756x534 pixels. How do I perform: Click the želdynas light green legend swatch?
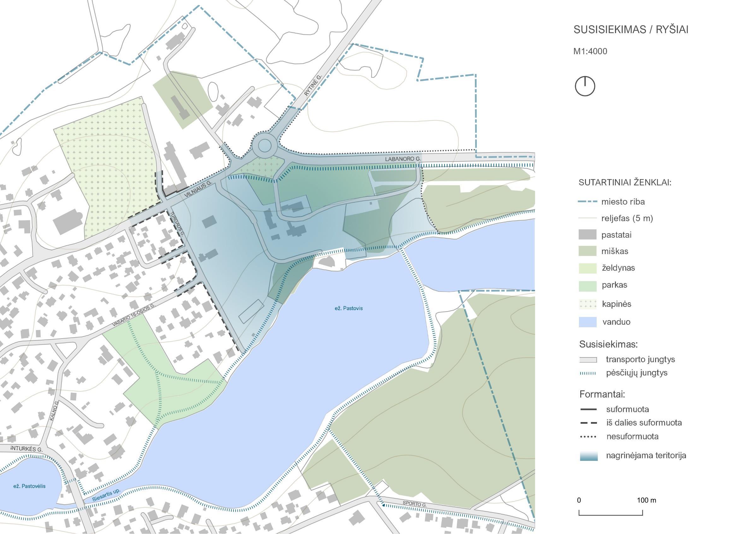click(588, 268)
